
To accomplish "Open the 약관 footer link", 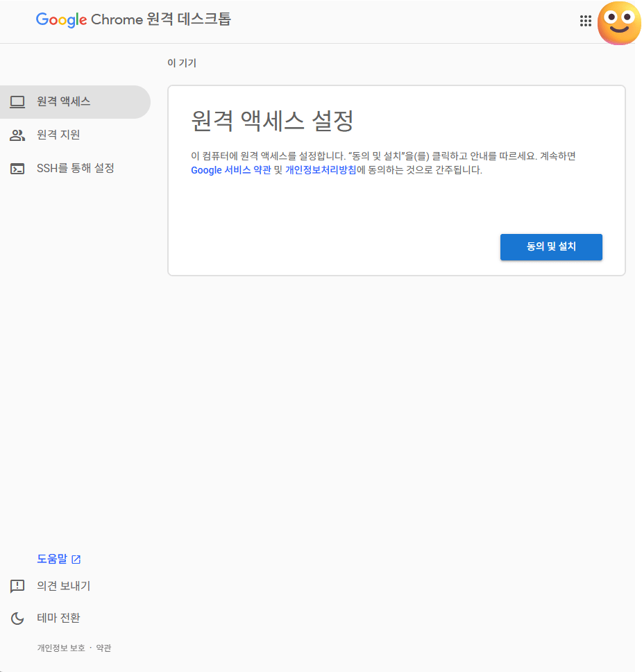I will [103, 648].
